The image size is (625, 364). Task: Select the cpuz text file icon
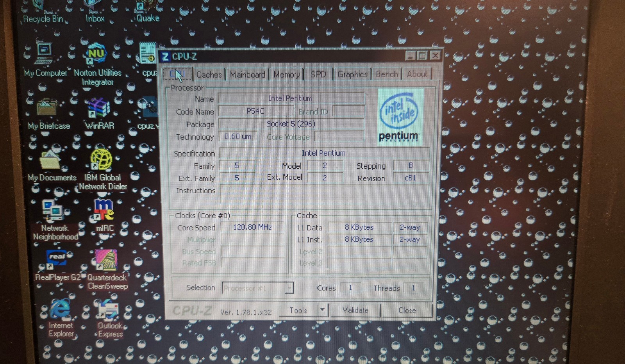pyautogui.click(x=148, y=59)
